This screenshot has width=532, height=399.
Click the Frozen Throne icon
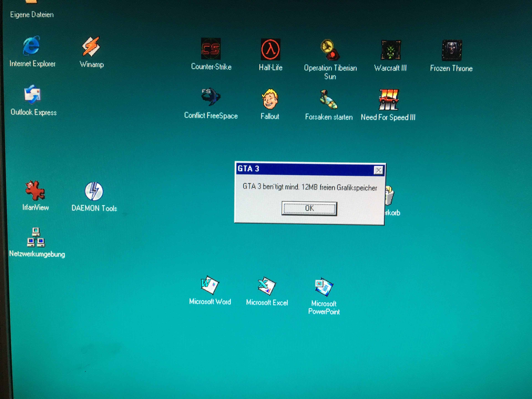(x=451, y=51)
